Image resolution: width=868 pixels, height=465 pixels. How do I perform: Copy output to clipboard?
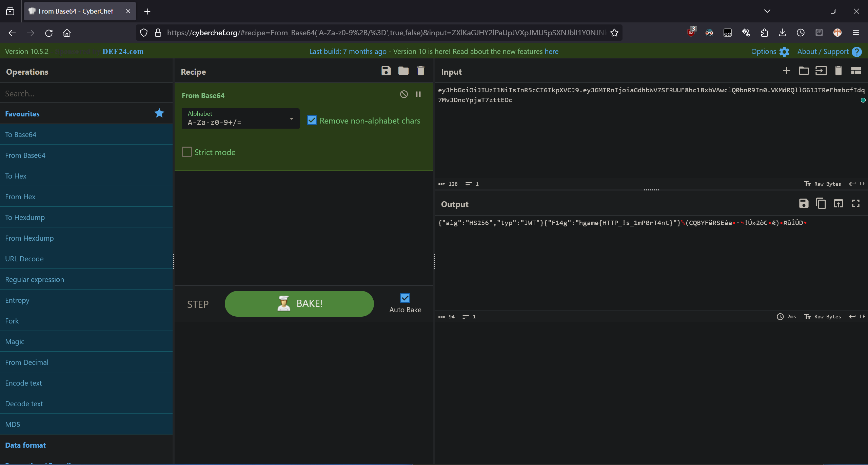[x=821, y=203]
